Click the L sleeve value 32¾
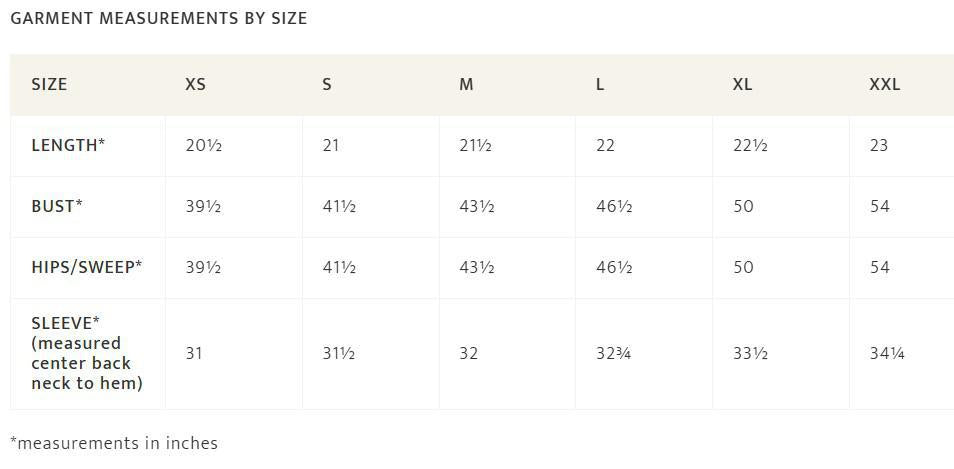The image size is (954, 469). coord(613,353)
